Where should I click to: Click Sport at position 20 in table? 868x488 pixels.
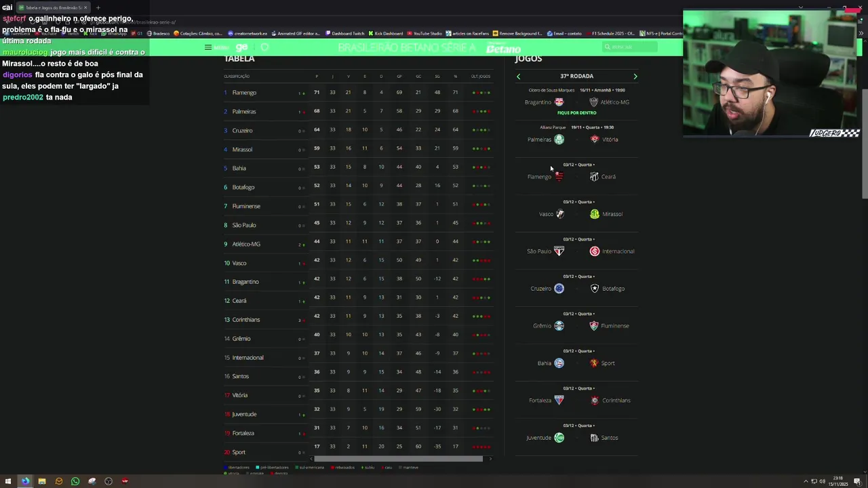tap(239, 452)
